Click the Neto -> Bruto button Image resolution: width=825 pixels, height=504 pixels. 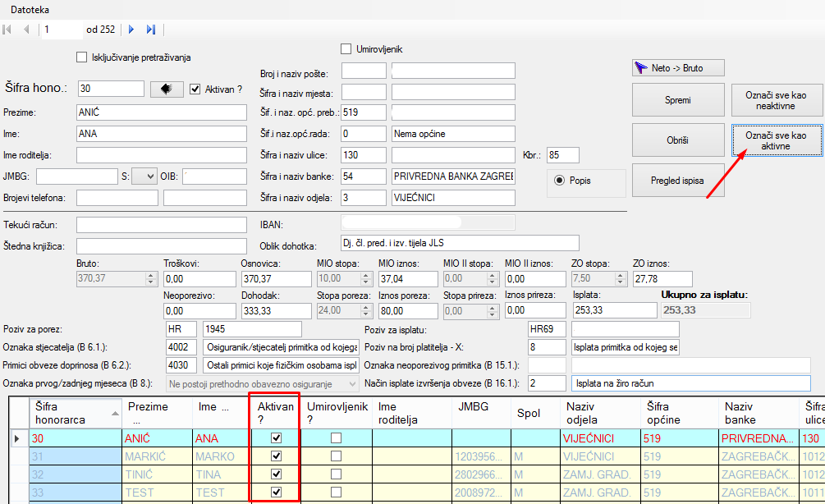point(678,68)
